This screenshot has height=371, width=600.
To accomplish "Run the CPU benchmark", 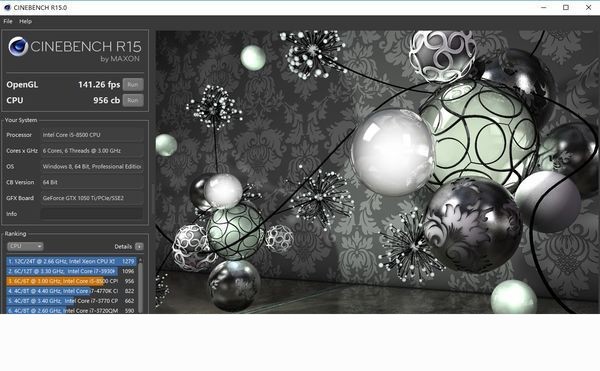I will pos(133,100).
